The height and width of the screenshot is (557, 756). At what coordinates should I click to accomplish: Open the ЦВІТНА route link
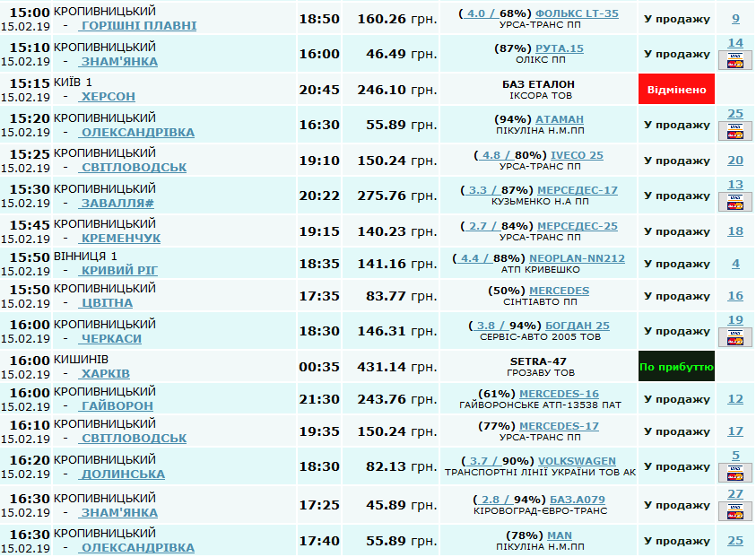pos(106,303)
